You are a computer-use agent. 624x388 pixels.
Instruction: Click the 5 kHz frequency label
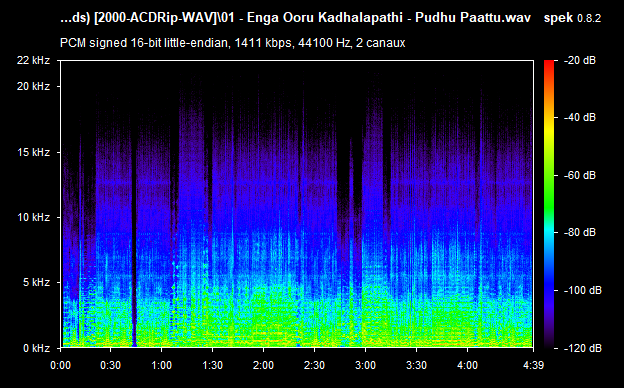[x=36, y=283]
